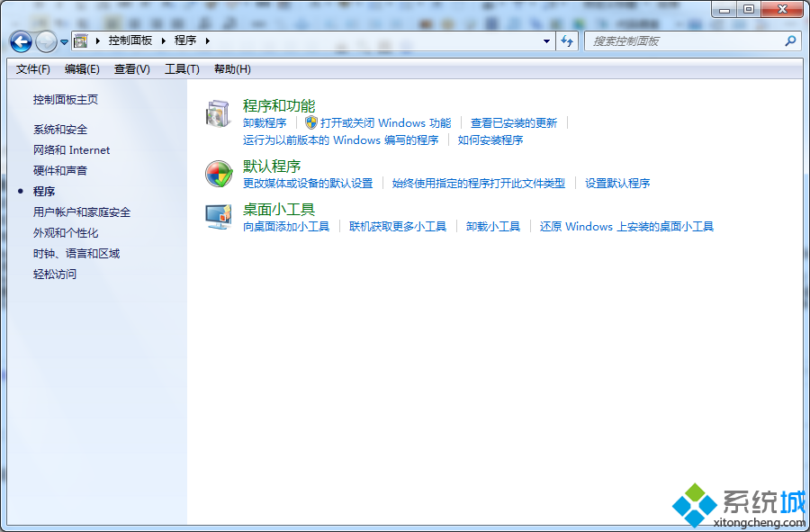Click the Refresh button beside address bar
This screenshot has width=810, height=532.
pos(567,41)
